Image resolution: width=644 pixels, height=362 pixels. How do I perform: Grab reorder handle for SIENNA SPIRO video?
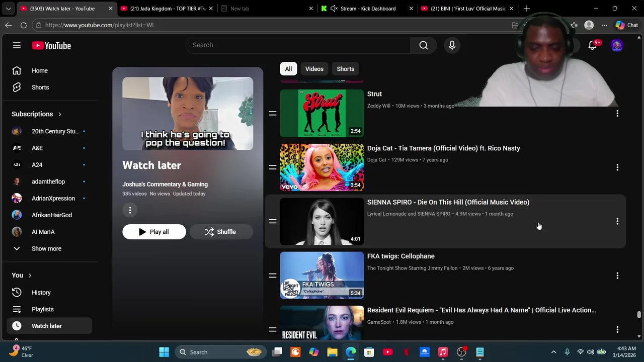click(x=273, y=221)
